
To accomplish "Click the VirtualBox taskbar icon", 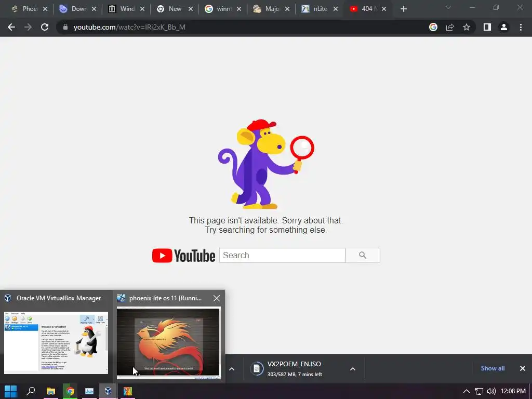I will point(108,391).
